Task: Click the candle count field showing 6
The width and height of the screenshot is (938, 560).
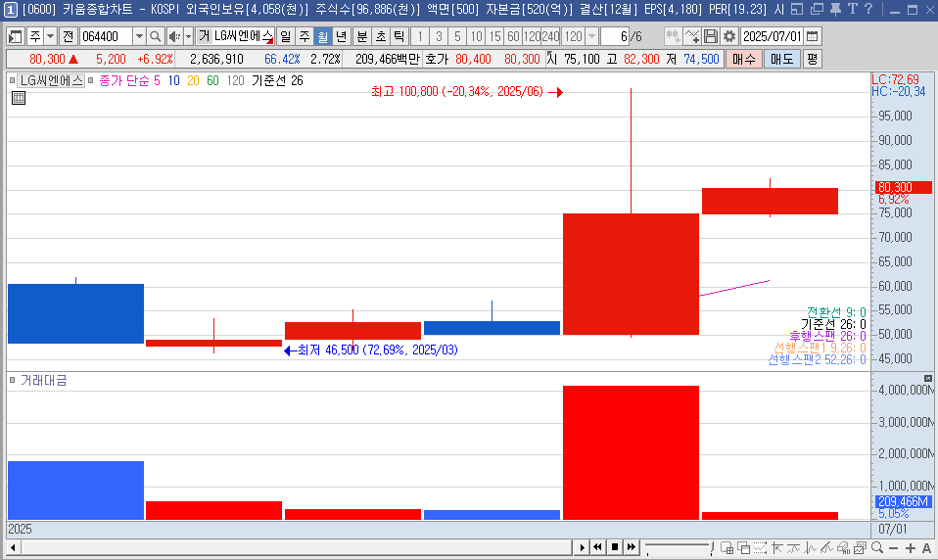Action: click(614, 36)
